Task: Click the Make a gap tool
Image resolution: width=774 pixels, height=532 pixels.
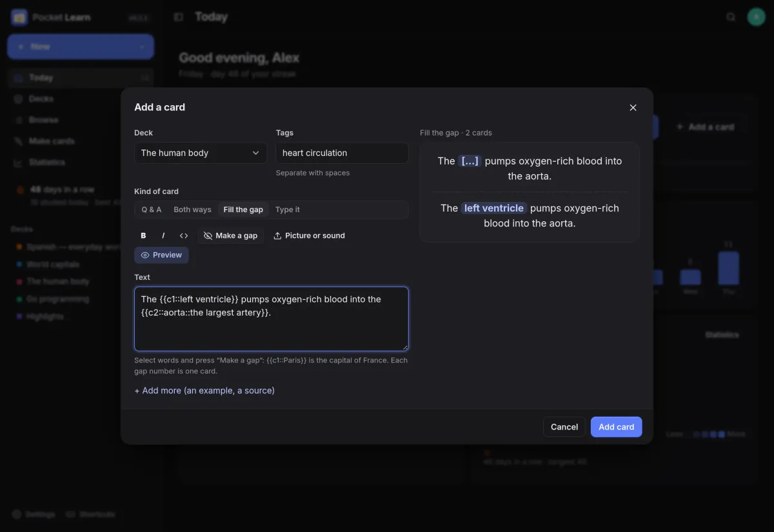Action: (230, 236)
